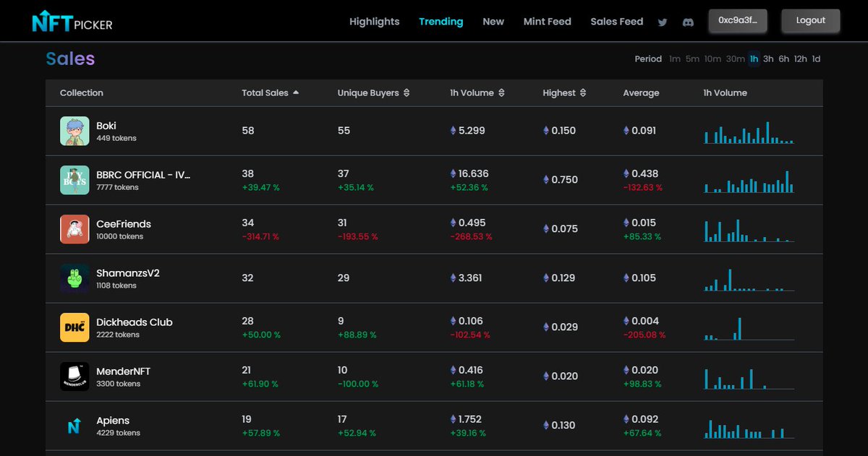Sort by Unique Buyers column

[x=406, y=93]
